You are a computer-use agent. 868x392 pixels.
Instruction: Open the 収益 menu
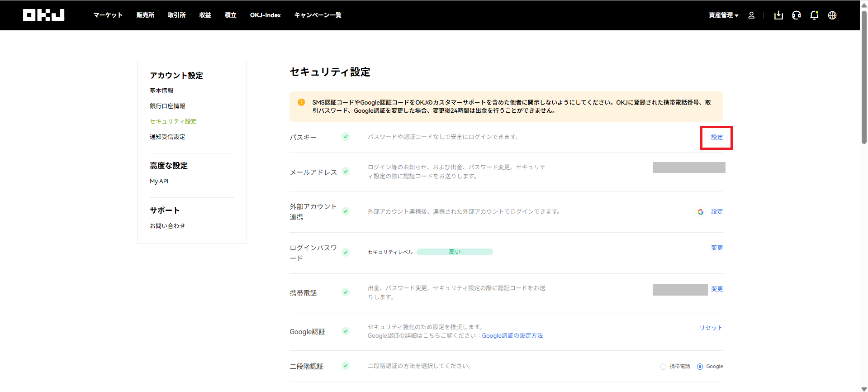pyautogui.click(x=205, y=15)
